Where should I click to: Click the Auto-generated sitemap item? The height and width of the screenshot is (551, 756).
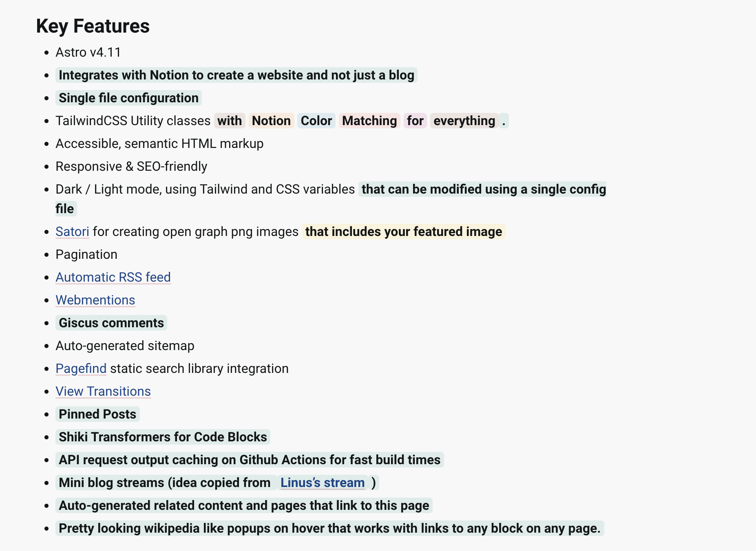click(125, 346)
